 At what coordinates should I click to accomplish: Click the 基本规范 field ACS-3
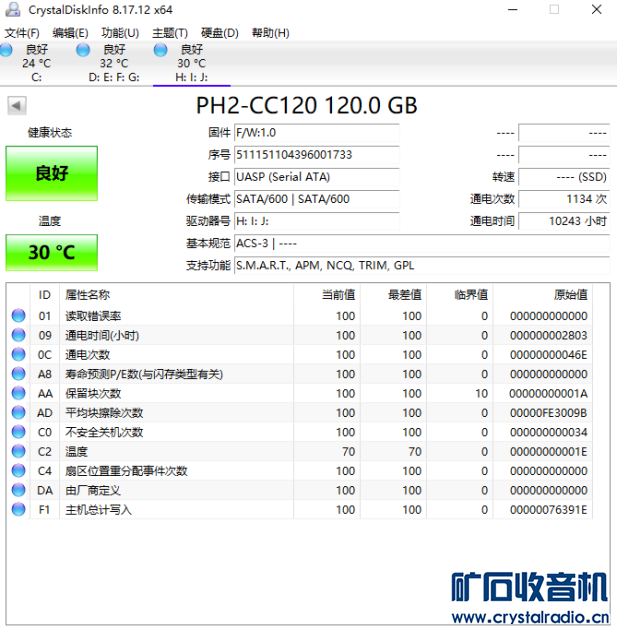[x=422, y=243]
